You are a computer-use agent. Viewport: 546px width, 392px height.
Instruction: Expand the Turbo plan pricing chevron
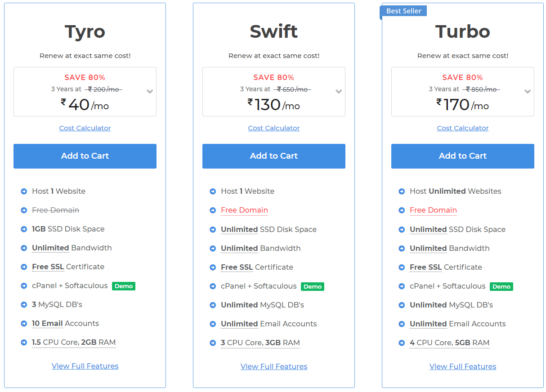pos(528,92)
